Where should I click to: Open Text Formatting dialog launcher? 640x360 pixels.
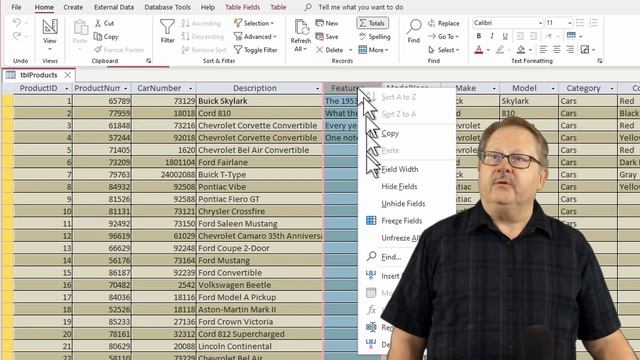pyautogui.click(x=600, y=61)
